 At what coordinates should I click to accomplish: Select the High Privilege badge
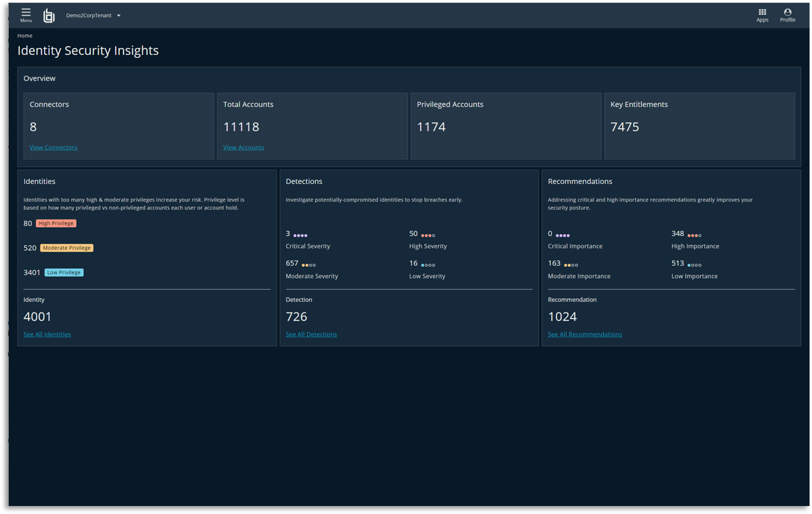point(56,223)
